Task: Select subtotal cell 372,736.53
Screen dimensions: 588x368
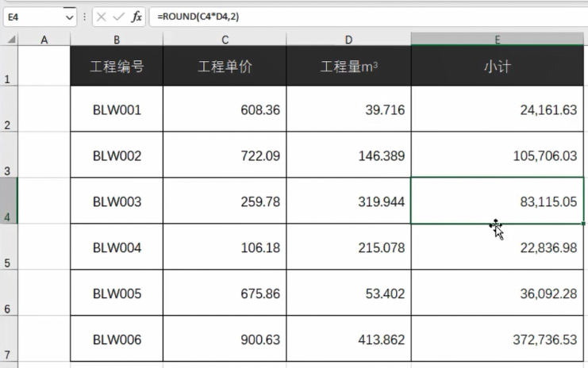Action: (x=498, y=339)
